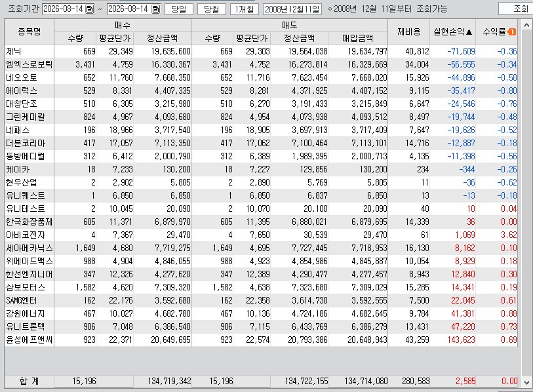Viewport: 533px width, 392px height.
Task: Sort by 실현손익 column header
Action: [x=453, y=32]
